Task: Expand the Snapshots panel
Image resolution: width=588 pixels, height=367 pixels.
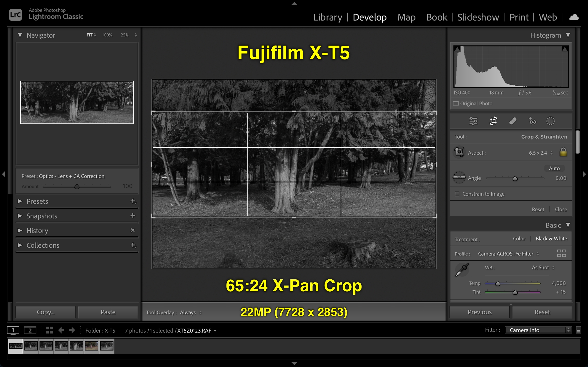Action: click(x=20, y=216)
